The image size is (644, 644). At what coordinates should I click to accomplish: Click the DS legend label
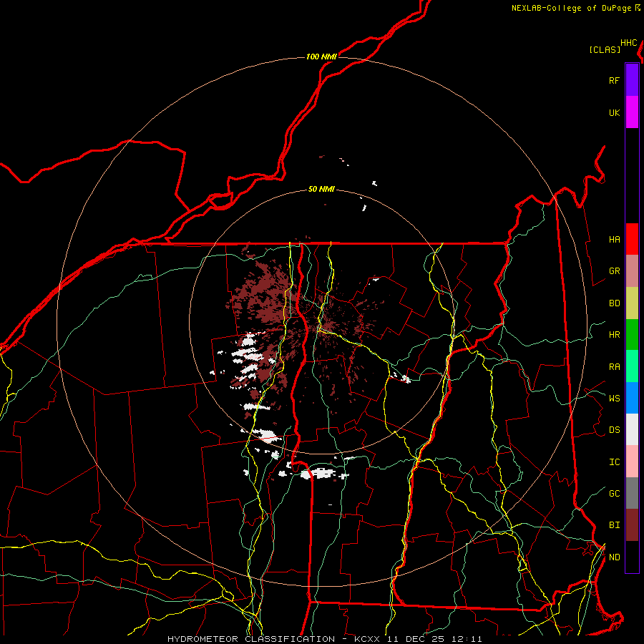tap(614, 429)
